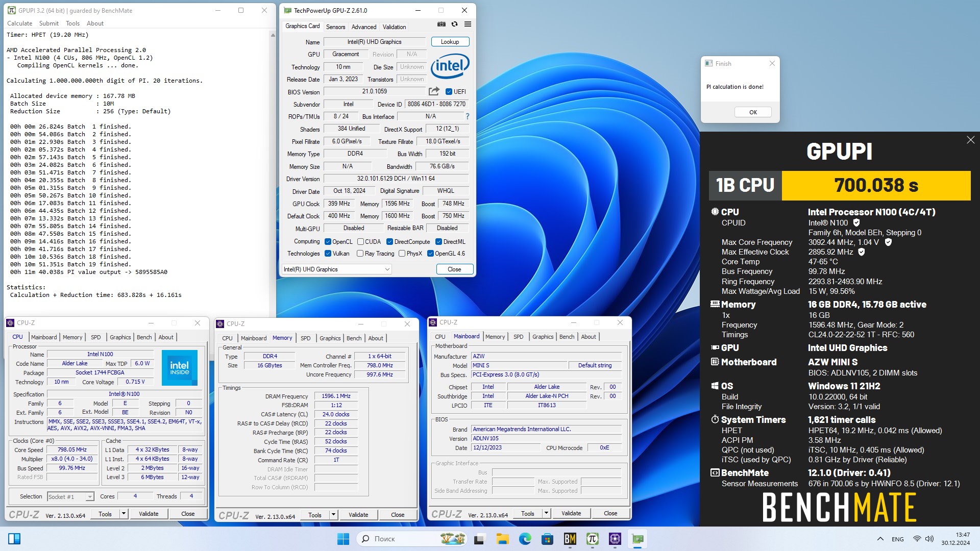980x551 pixels.
Task: Click the Intel logo in GPU-Z
Action: [x=450, y=66]
